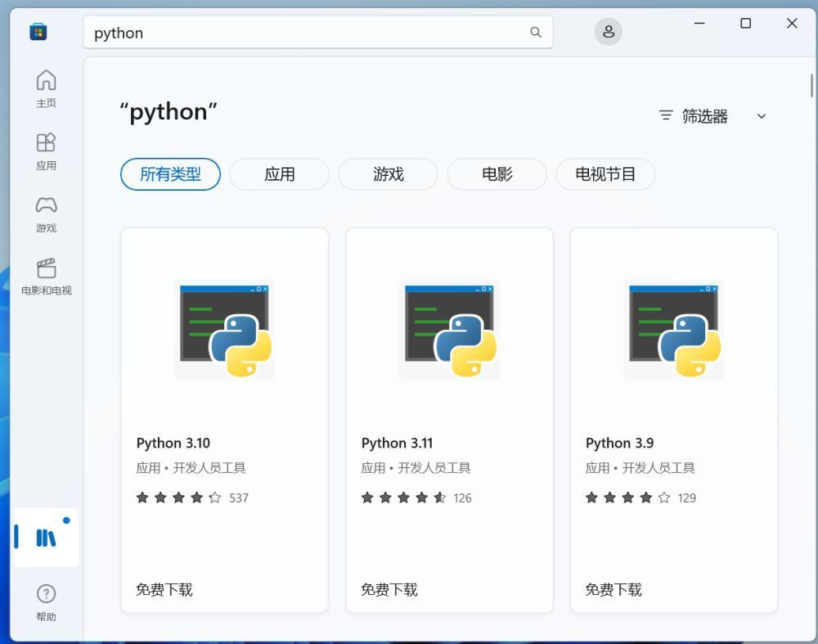Click the Microsoft Store logo icon
The width and height of the screenshot is (818, 644).
click(38, 32)
